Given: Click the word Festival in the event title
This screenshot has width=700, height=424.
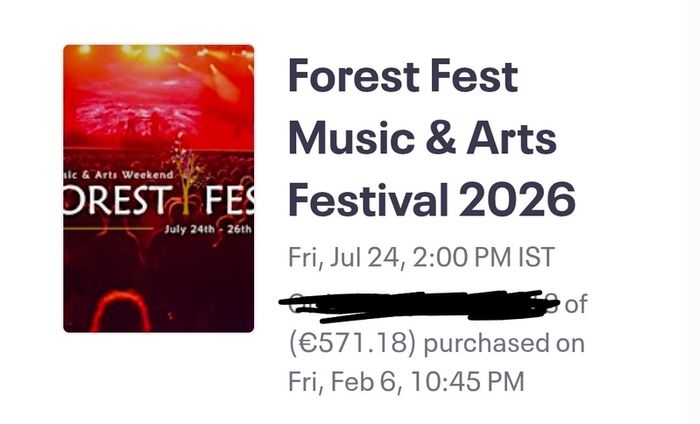Looking at the screenshot, I should tap(368, 199).
